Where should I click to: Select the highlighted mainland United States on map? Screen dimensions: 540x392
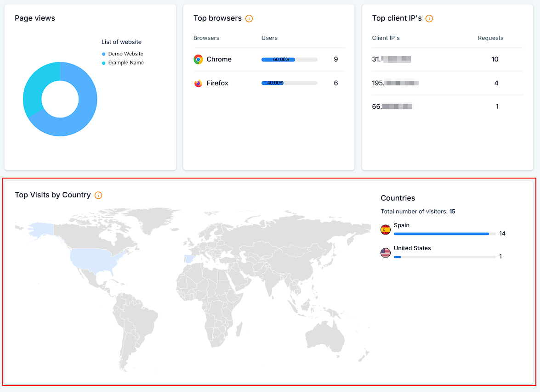coord(94,260)
